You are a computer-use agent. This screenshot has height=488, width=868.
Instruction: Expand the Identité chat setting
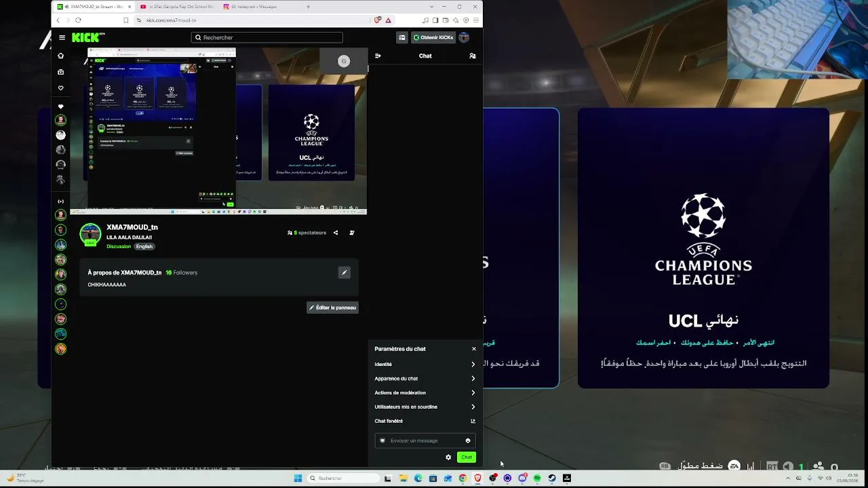click(425, 364)
